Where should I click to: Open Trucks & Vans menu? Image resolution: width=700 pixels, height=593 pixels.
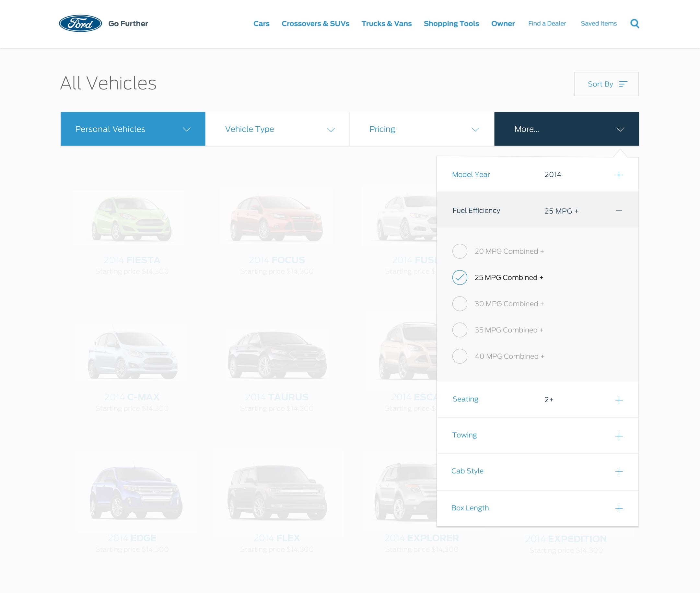[x=386, y=24]
